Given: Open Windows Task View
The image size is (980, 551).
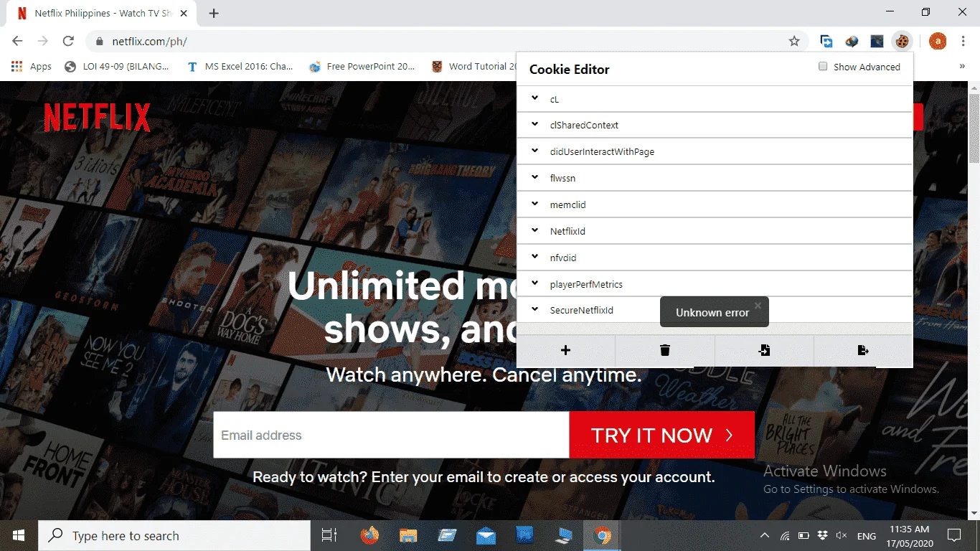Looking at the screenshot, I should [x=329, y=535].
